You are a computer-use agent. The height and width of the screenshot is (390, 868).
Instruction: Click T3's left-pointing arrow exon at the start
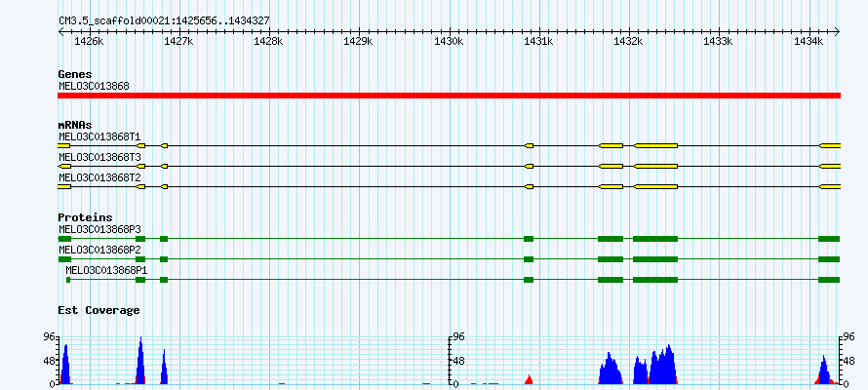(x=64, y=166)
